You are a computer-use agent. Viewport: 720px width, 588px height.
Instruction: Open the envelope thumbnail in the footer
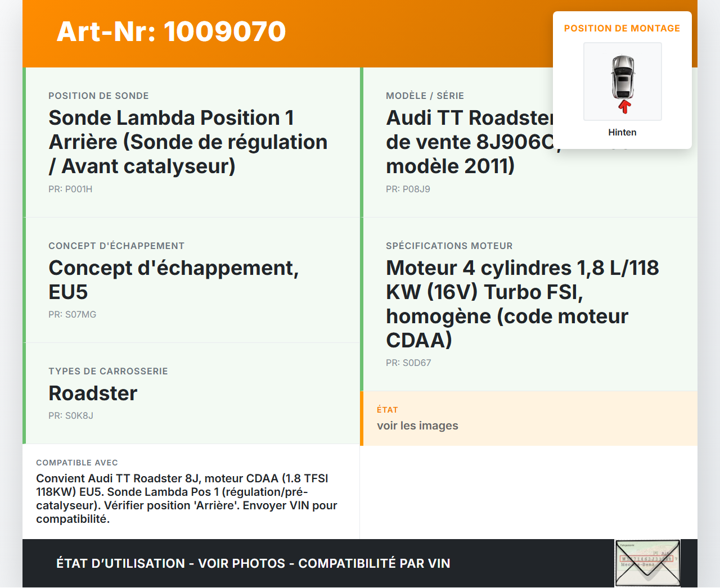[648, 563]
